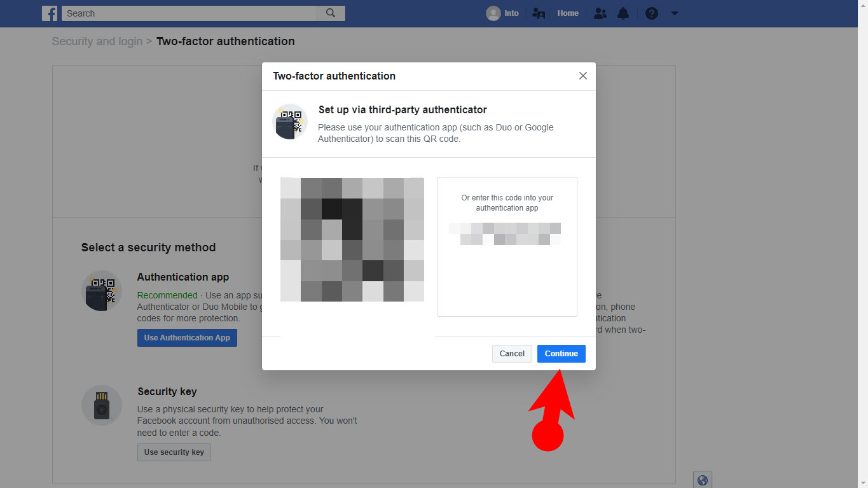Screen dimensions: 868x488
Task: Open the friend requests icon
Action: (x=600, y=13)
